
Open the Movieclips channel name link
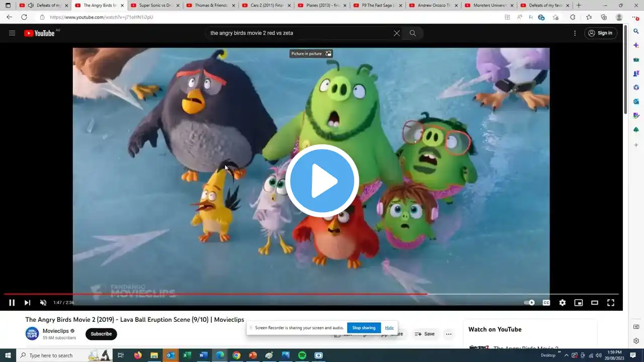(x=56, y=331)
